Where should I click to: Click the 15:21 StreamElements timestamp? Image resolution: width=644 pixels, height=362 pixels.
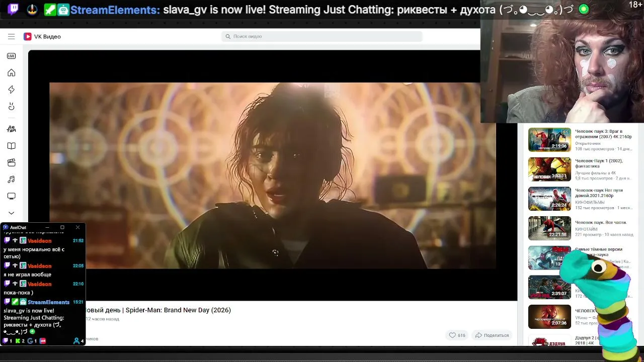click(78, 302)
